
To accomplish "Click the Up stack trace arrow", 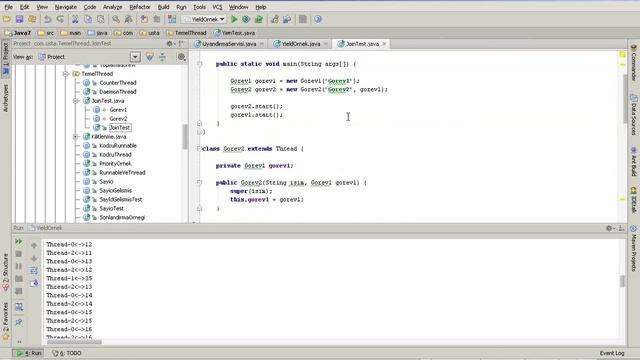I will click(x=34, y=246).
